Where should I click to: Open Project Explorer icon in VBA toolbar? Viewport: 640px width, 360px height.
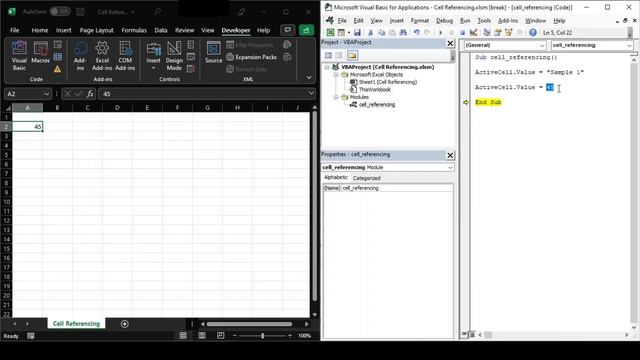487,32
